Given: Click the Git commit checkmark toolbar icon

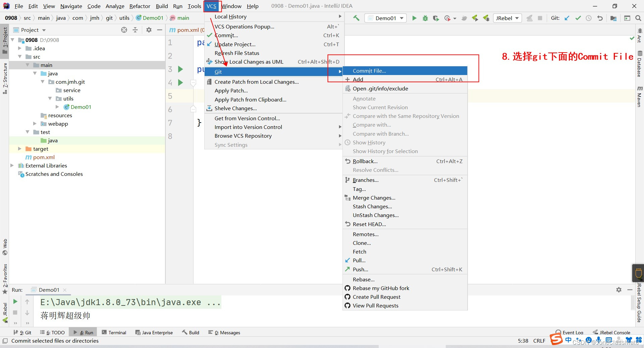Looking at the screenshot, I should point(578,18).
